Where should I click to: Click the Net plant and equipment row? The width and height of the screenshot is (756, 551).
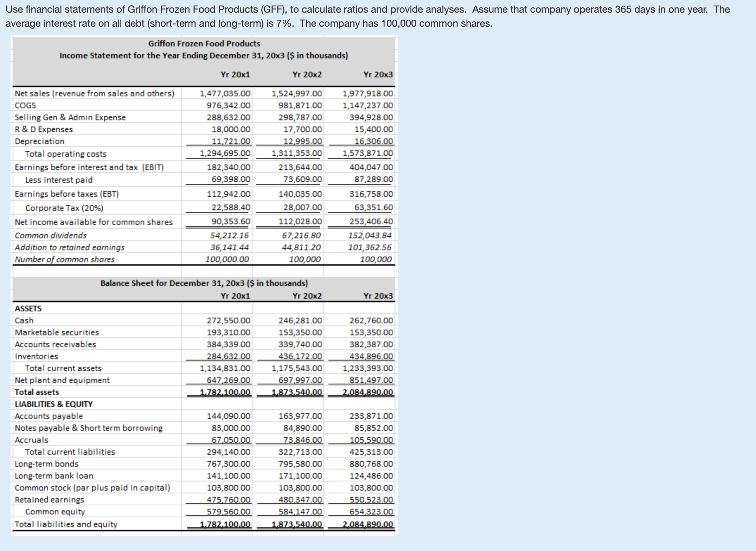pos(62,380)
